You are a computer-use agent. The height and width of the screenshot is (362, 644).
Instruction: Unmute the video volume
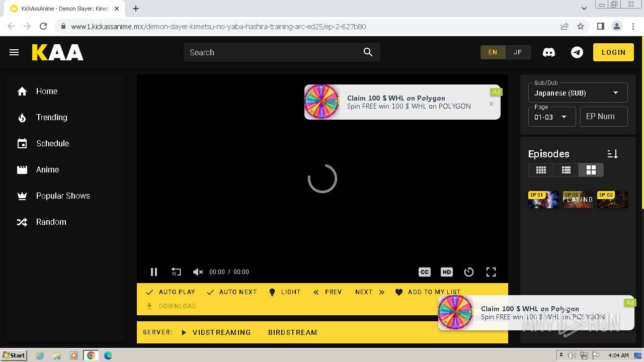198,272
